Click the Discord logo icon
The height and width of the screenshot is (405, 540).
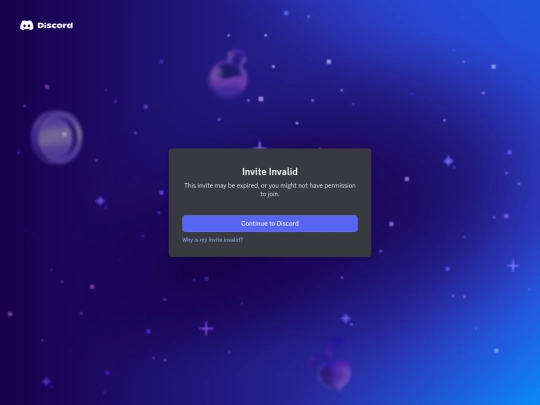(x=27, y=25)
